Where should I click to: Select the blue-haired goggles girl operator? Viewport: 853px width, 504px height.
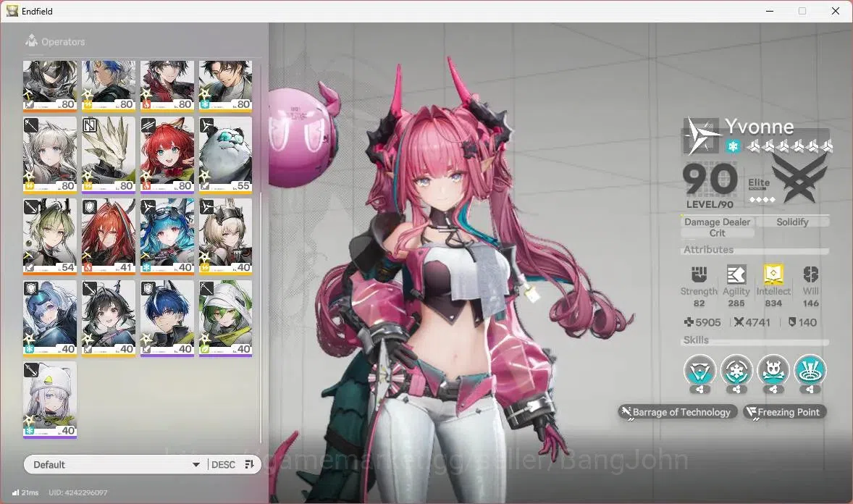167,237
